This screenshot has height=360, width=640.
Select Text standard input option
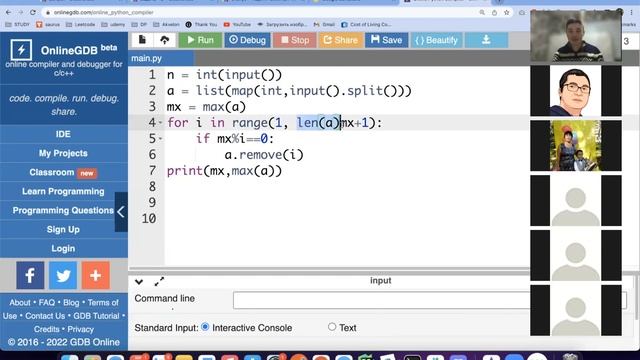coord(332,327)
